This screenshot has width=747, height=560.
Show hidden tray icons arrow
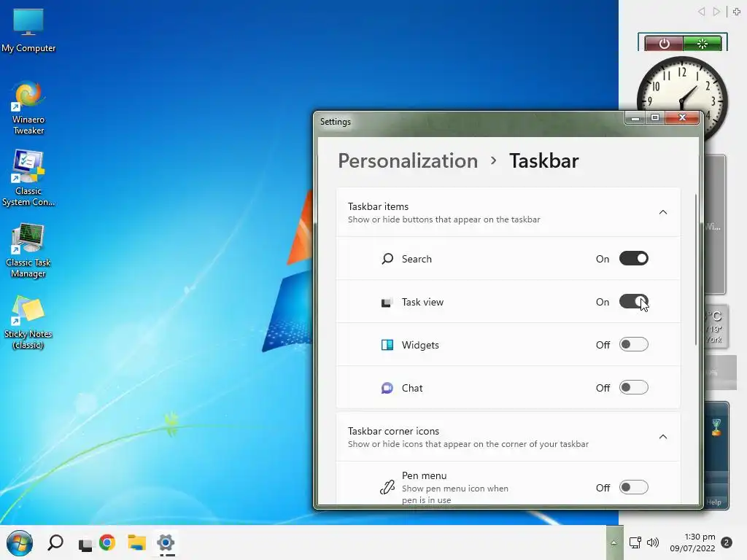tap(614, 542)
